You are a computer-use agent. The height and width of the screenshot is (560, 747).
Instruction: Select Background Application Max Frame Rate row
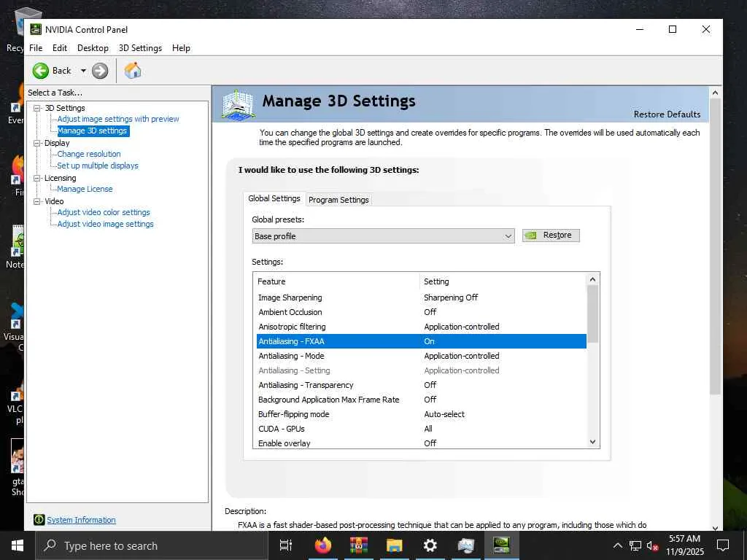click(x=421, y=400)
